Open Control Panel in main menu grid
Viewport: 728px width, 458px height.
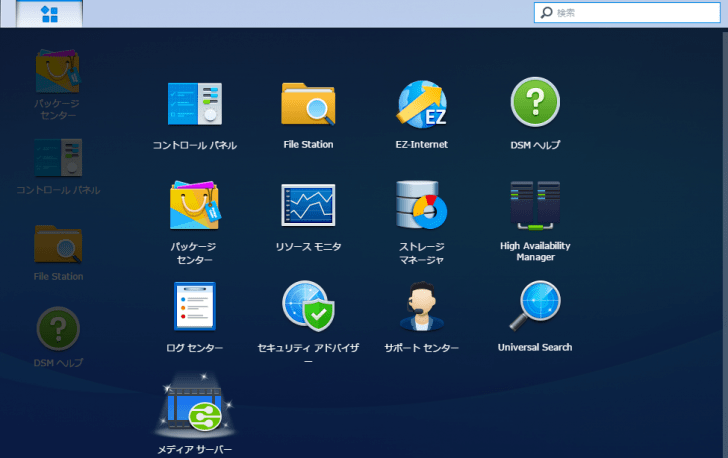[195, 104]
